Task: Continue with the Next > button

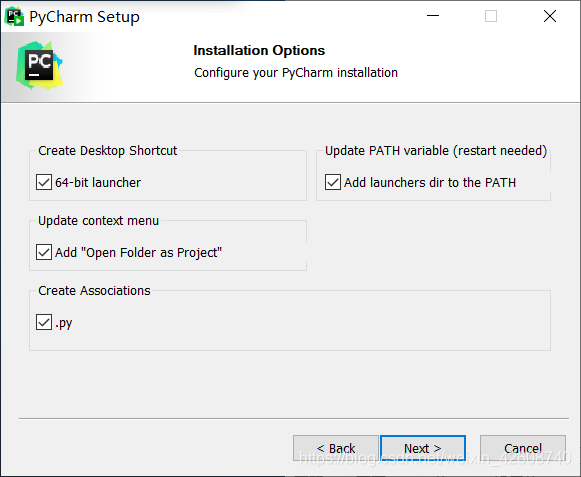Action: point(423,448)
